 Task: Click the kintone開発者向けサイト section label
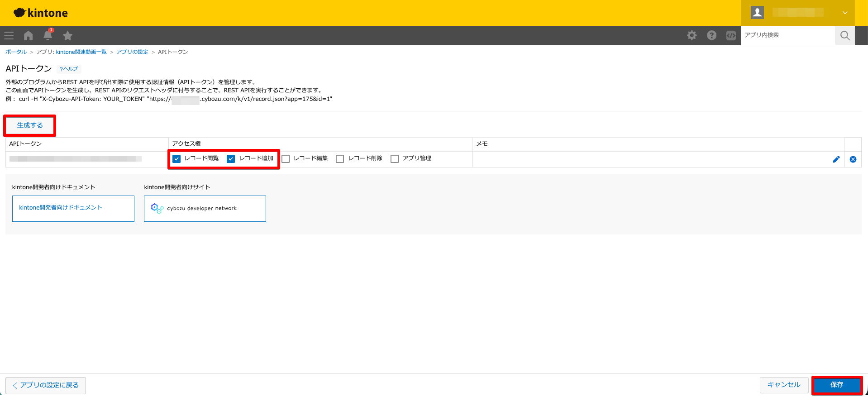click(x=177, y=187)
